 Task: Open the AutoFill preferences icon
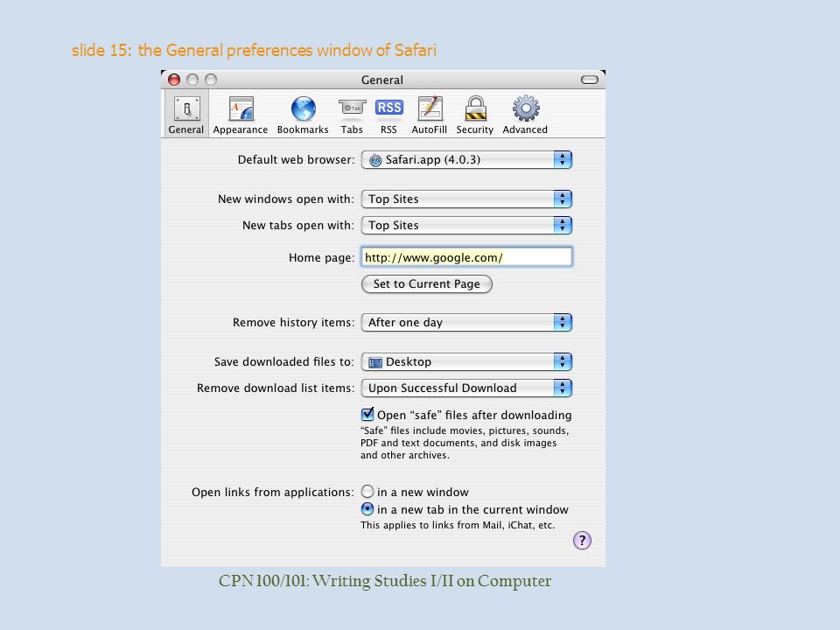pyautogui.click(x=429, y=115)
